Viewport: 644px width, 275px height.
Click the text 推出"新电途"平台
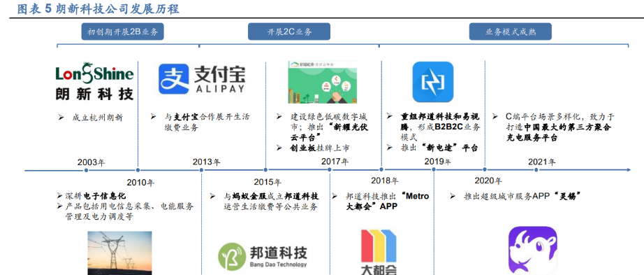pyautogui.click(x=439, y=148)
